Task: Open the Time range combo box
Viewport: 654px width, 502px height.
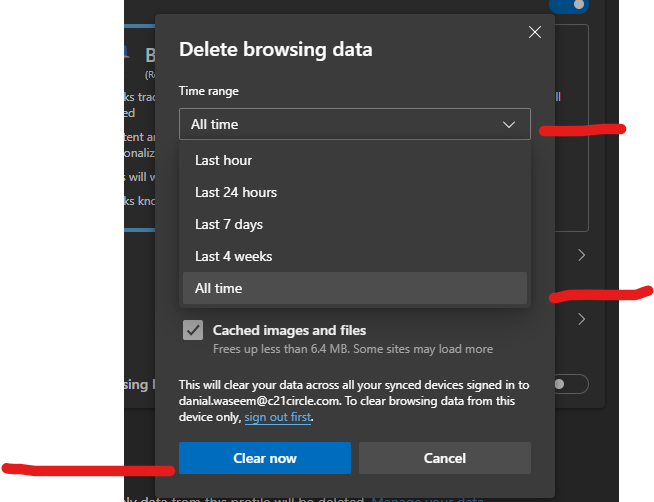Action: point(354,125)
